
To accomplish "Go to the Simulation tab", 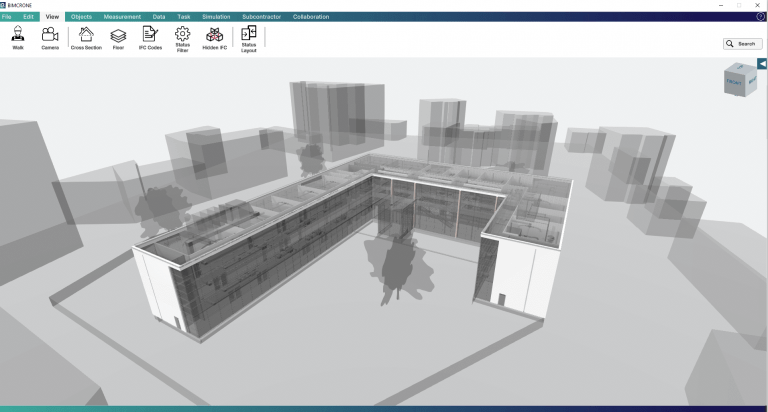I will click(215, 17).
